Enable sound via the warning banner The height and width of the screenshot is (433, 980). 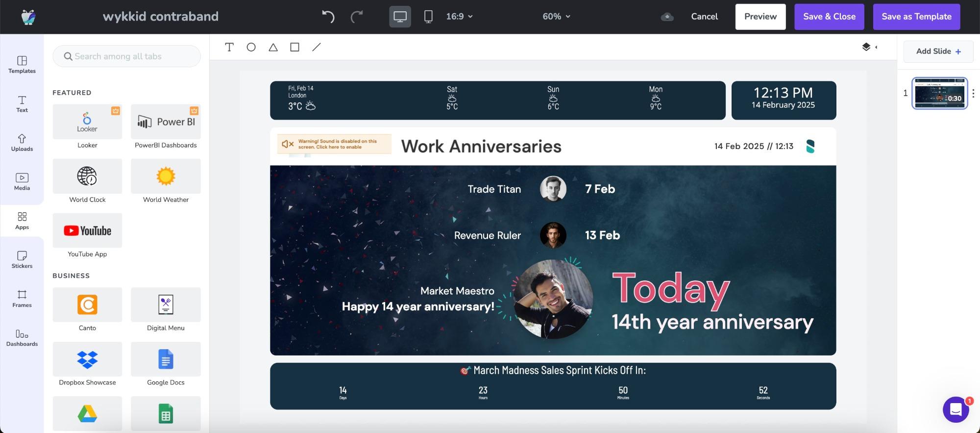334,144
